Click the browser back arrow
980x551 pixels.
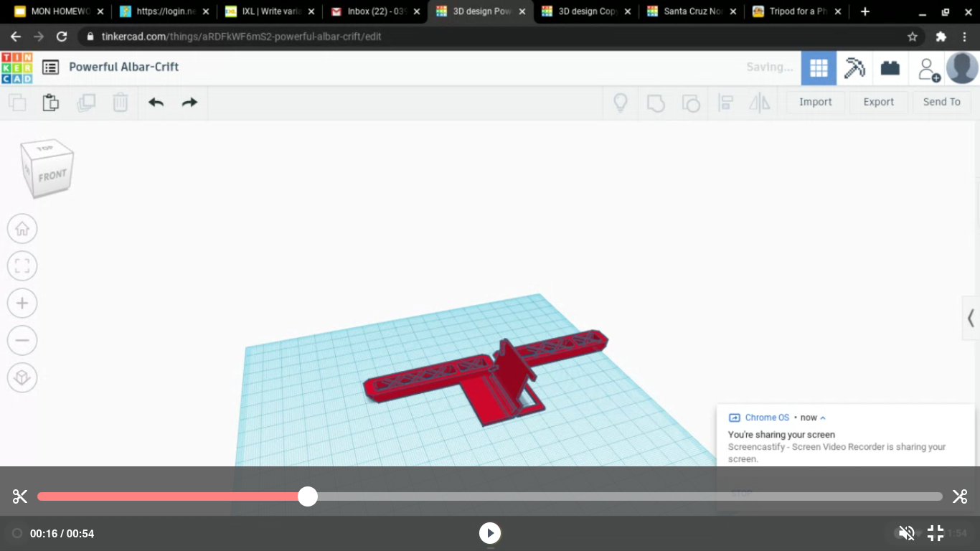pyautogui.click(x=16, y=37)
